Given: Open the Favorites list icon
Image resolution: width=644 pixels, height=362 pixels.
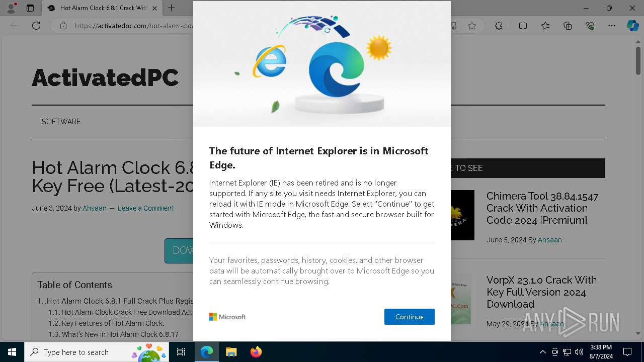Looking at the screenshot, I should tap(545, 26).
